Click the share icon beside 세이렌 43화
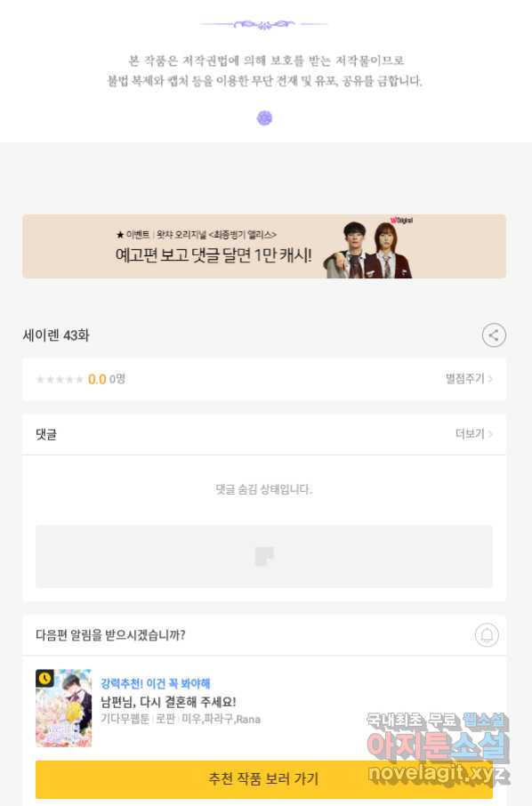 (x=494, y=335)
